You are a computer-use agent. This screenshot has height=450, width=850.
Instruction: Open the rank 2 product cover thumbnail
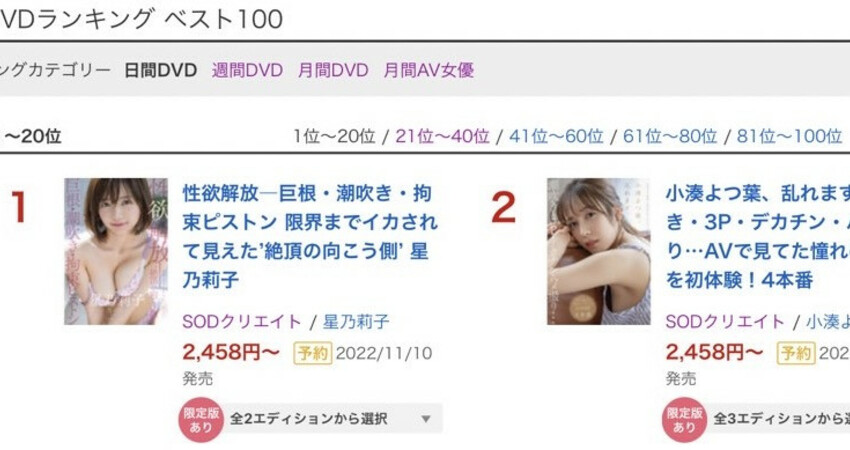[598, 252]
